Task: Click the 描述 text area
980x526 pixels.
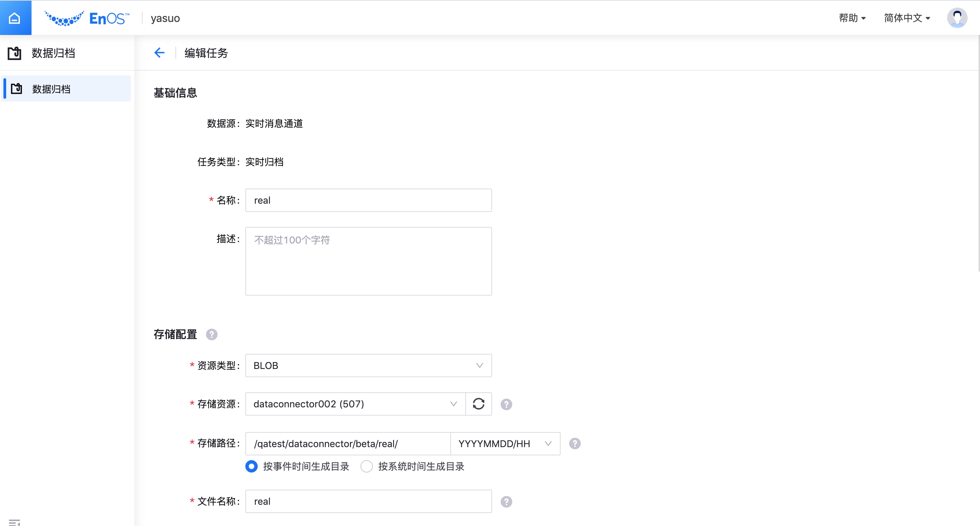Action: (368, 261)
